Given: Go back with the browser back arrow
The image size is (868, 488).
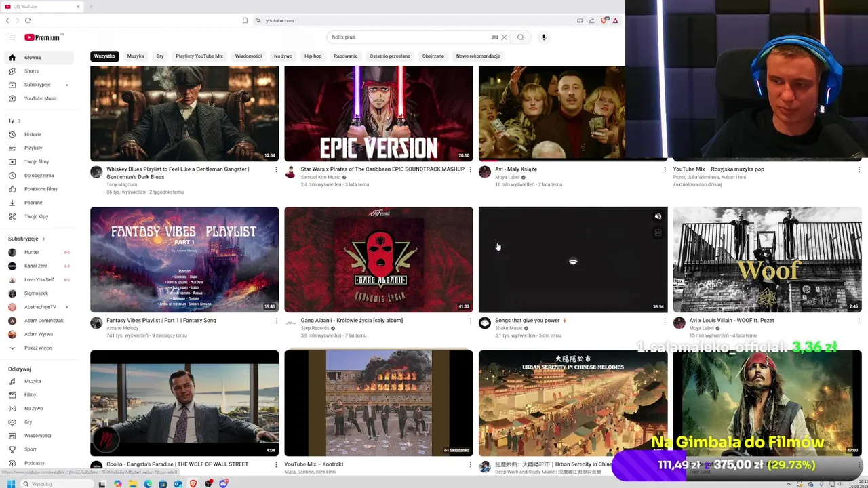Looking at the screenshot, I should point(7,20).
